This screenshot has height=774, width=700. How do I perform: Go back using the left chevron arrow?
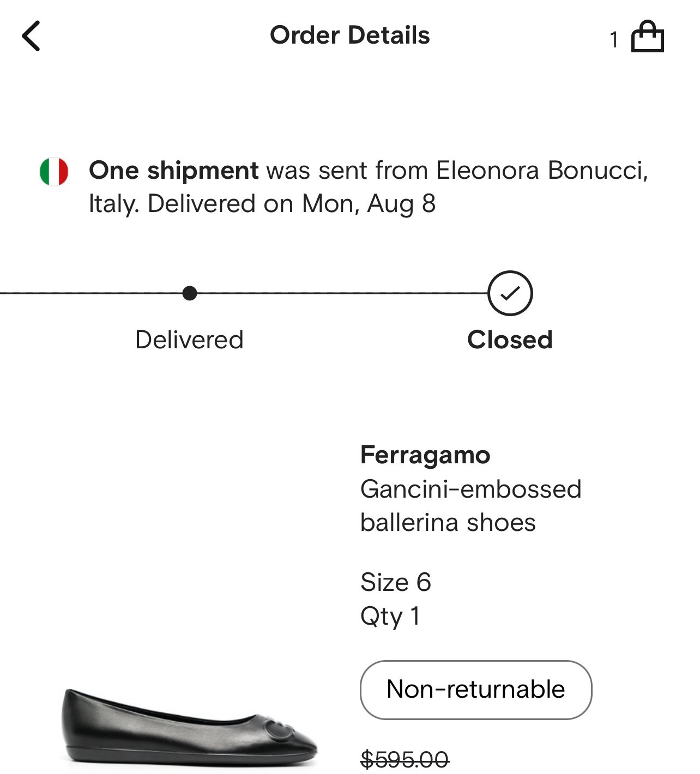31,36
